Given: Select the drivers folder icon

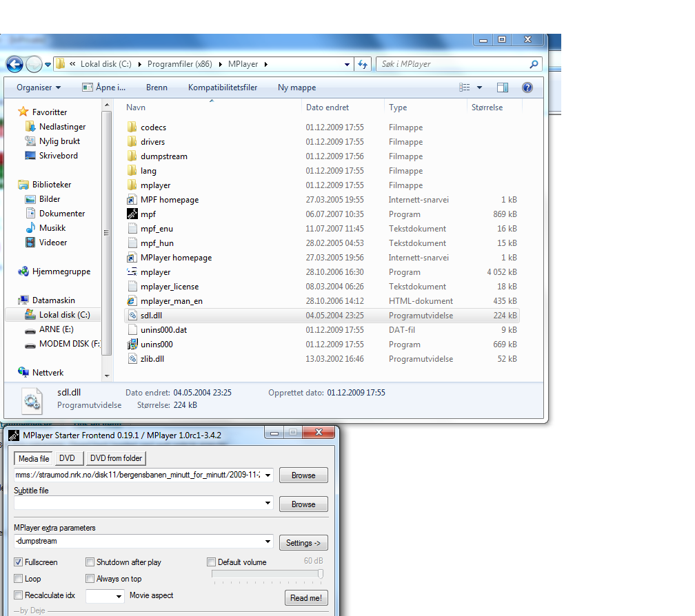Looking at the screenshot, I should point(132,142).
